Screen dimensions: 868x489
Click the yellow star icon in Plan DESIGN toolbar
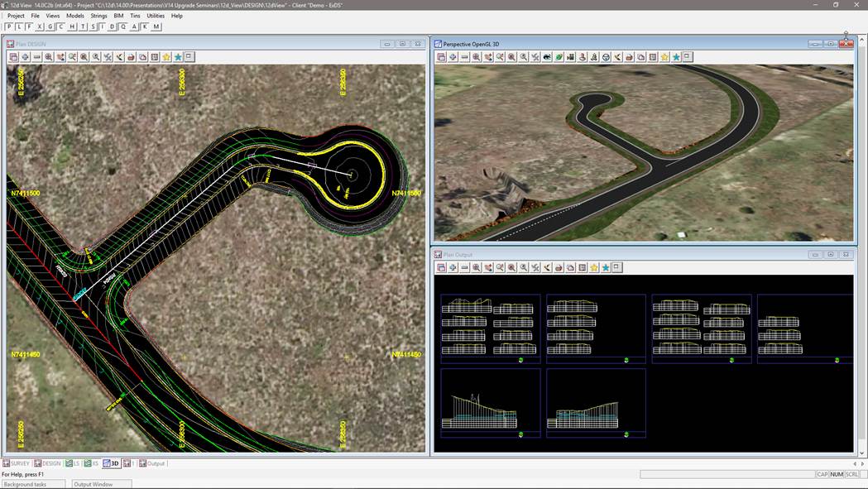pyautogui.click(x=166, y=57)
